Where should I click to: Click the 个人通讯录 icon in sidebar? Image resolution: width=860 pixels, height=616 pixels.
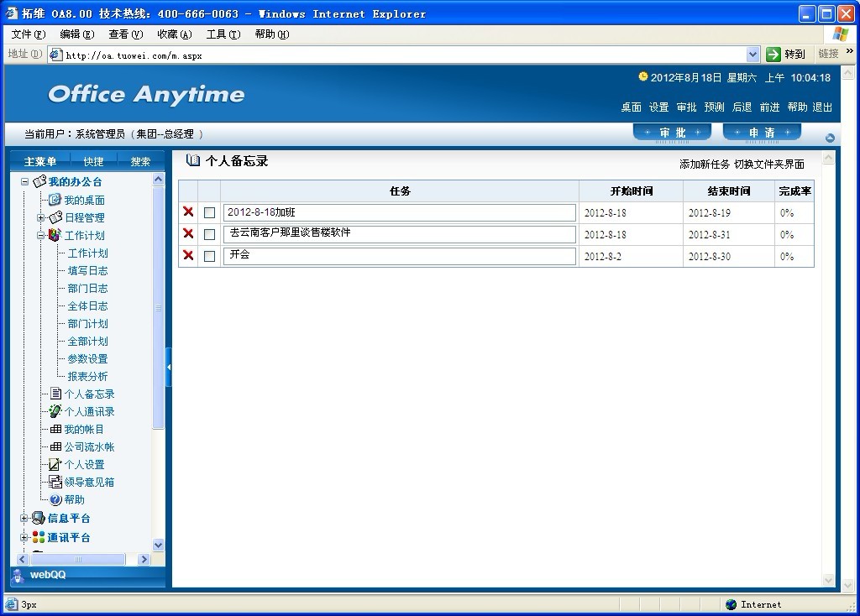pyautogui.click(x=55, y=411)
